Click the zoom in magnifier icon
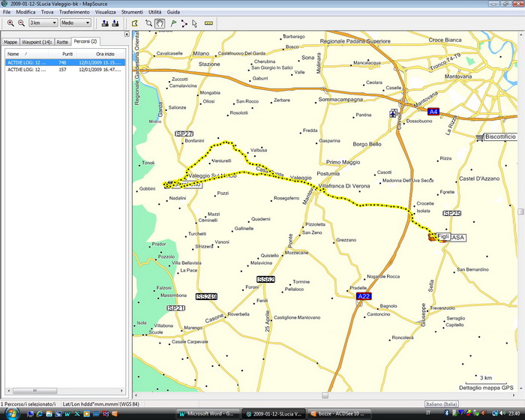 point(10,23)
